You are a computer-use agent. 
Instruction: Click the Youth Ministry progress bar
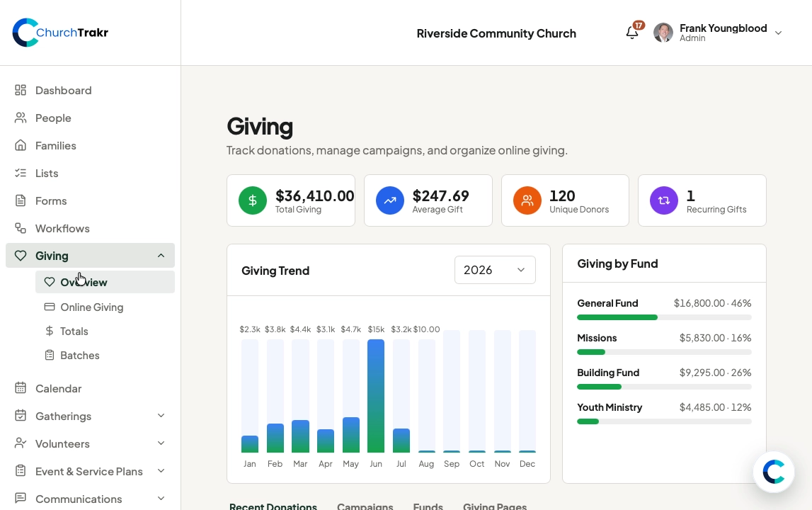point(664,421)
